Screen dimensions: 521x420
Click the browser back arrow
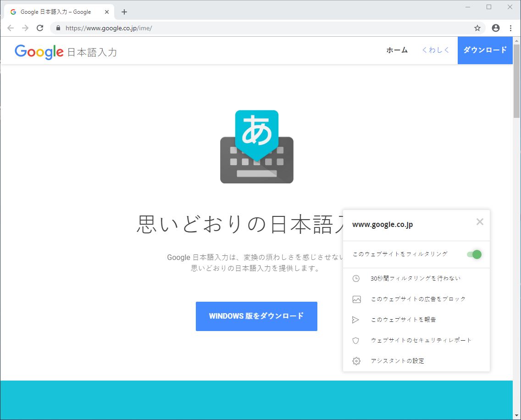click(x=11, y=28)
